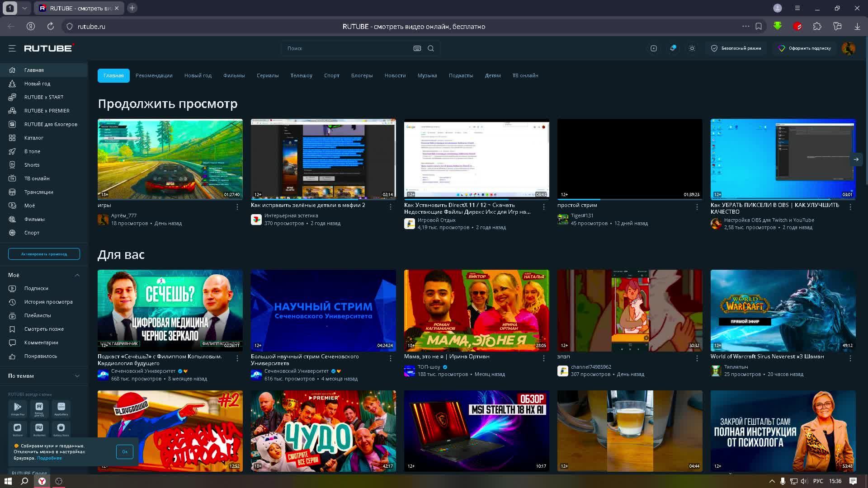Viewport: 868px width, 488px height.
Task: Open options menu for игры video
Action: (x=237, y=206)
